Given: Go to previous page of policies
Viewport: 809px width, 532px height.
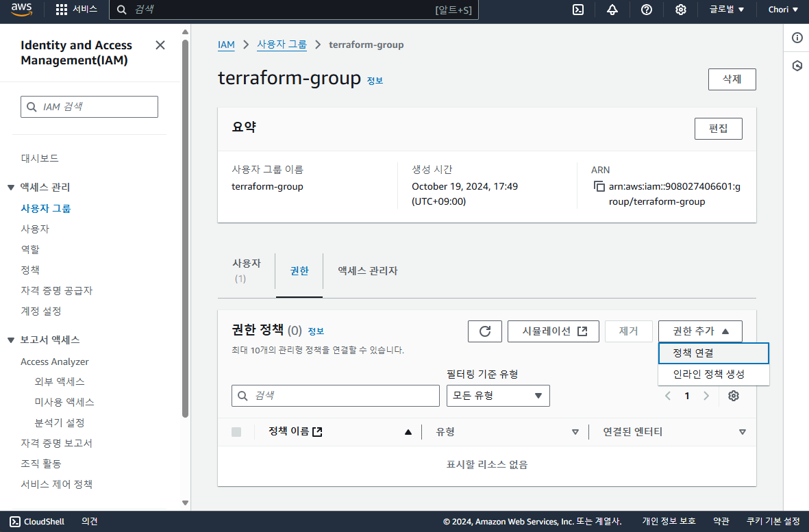Looking at the screenshot, I should 668,395.
